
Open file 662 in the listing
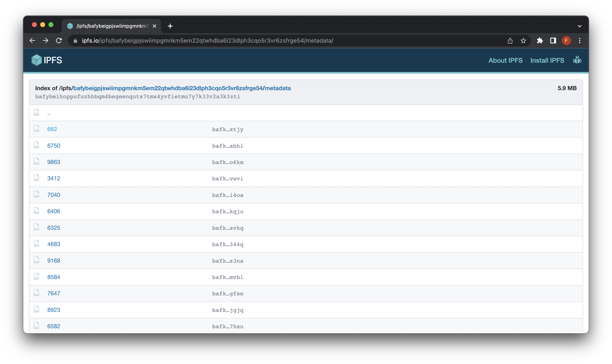pyautogui.click(x=52, y=129)
